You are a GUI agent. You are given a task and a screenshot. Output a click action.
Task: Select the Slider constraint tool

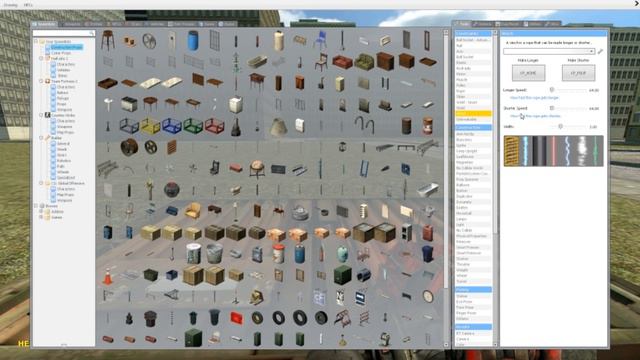[x=473, y=97]
